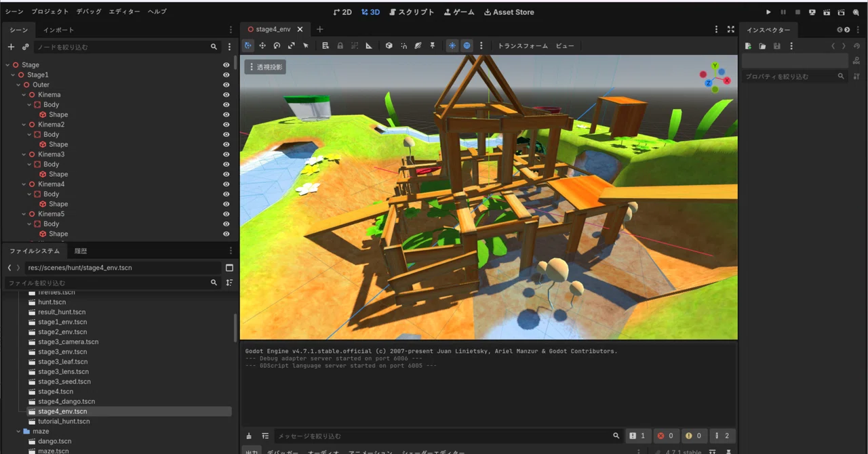The width and height of the screenshot is (868, 454).
Task: Toggle visibility of the Stage node
Action: [226, 65]
